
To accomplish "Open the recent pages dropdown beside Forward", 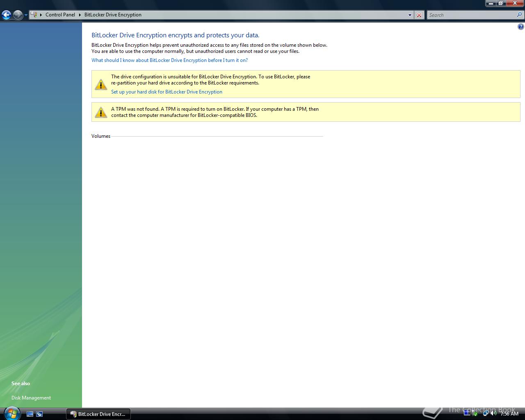I will (26, 15).
